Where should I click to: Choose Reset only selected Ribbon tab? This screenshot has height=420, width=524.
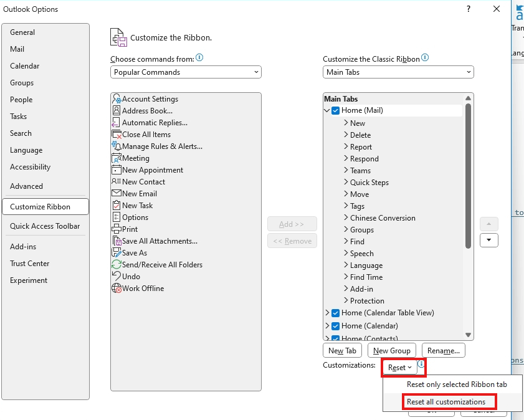[x=453, y=384]
